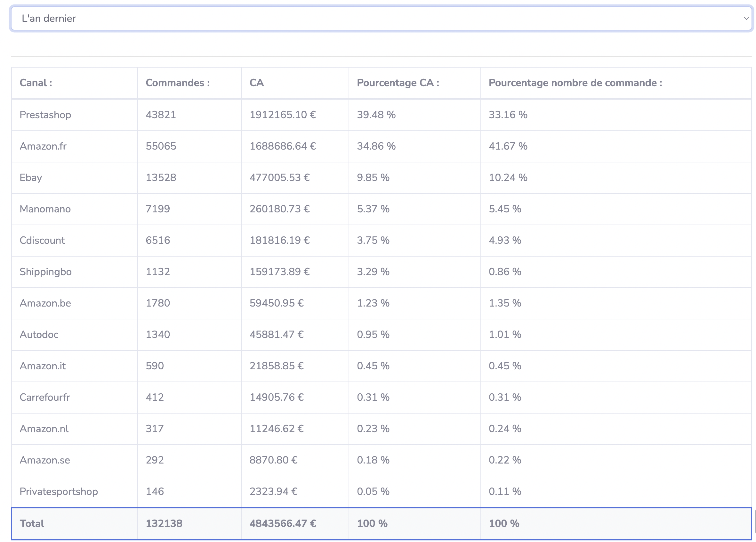Viewport: 756px width, 542px height.
Task: Click the Carrefourfr row label
Action: [x=45, y=397]
